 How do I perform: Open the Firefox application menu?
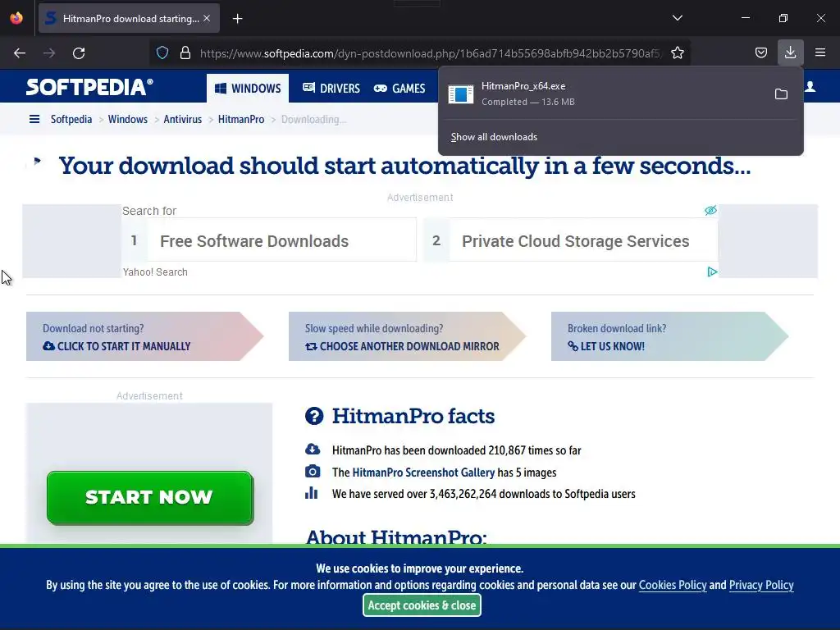[820, 52]
